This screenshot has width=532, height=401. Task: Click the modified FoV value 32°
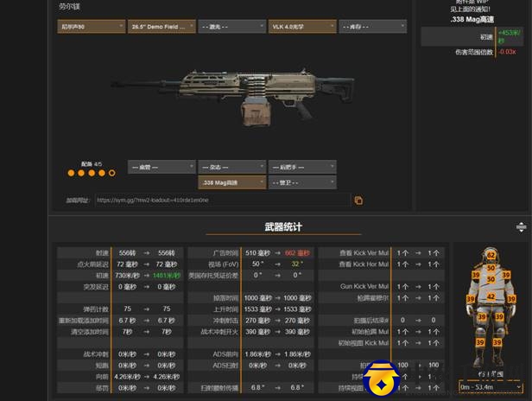pos(297,264)
